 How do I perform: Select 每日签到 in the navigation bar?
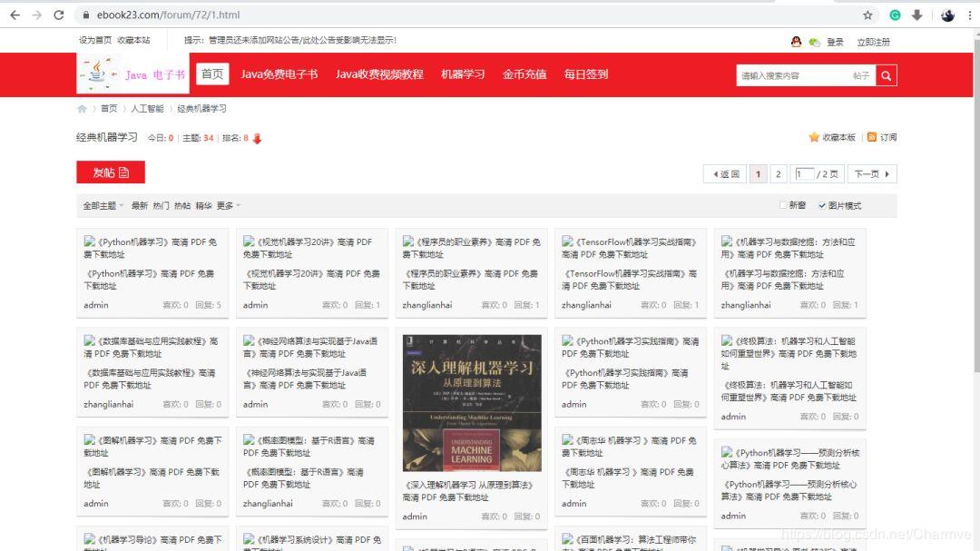[x=585, y=74]
